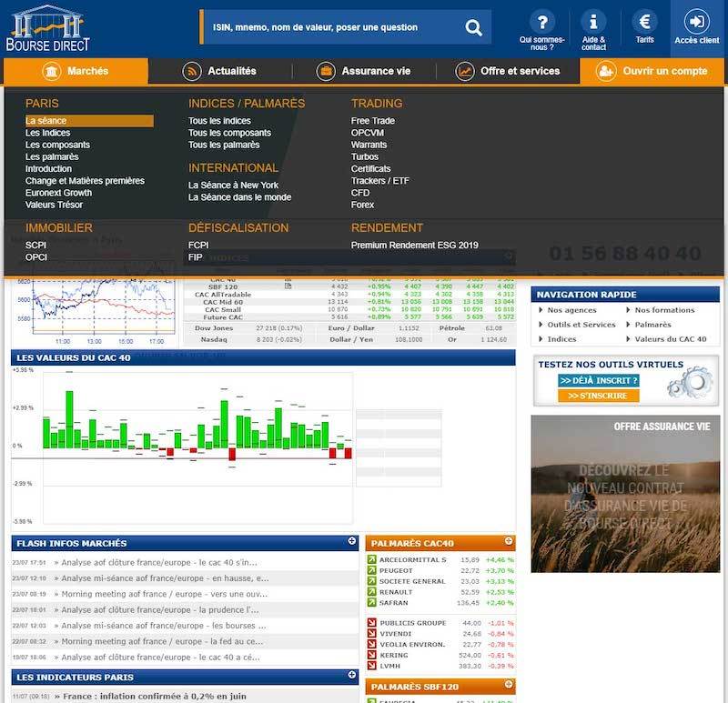The width and height of the screenshot is (728, 703).
Task: Open the 'Aide & contact' info icon
Action: (593, 21)
